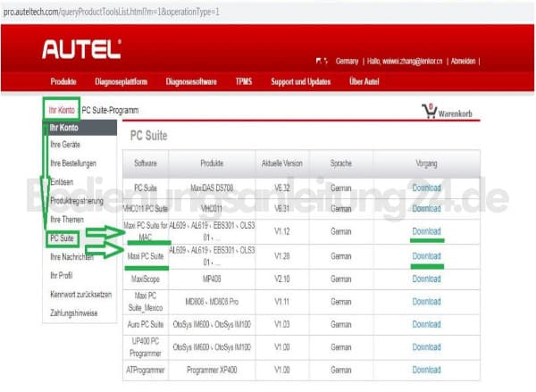Click the PC Suite-Programm breadcrumb text
The height and width of the screenshot is (392, 536).
pos(110,110)
